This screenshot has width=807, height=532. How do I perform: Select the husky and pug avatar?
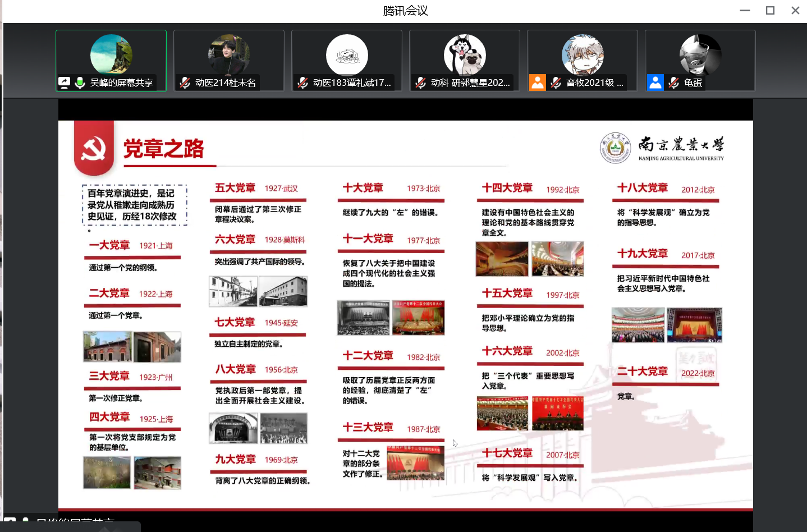click(x=465, y=54)
